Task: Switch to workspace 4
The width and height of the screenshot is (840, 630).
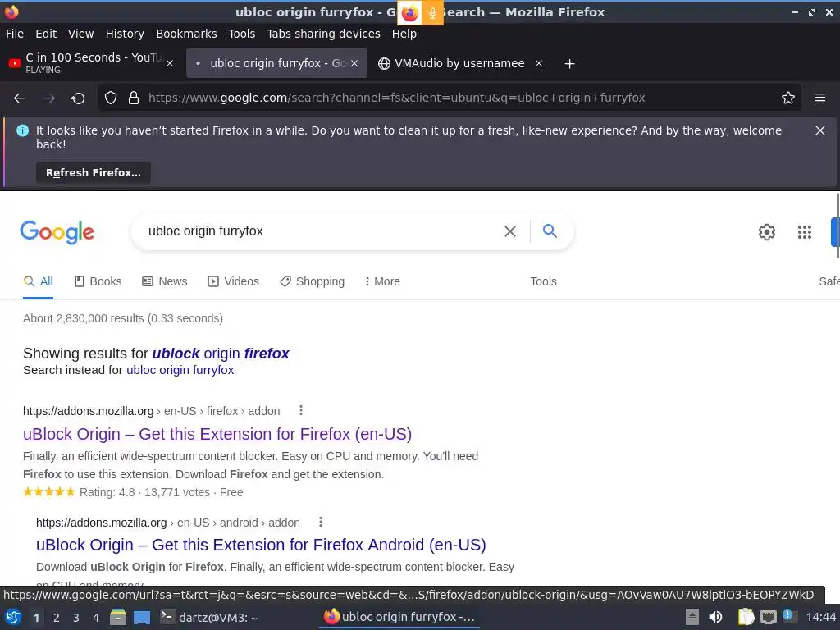Action: [95, 618]
